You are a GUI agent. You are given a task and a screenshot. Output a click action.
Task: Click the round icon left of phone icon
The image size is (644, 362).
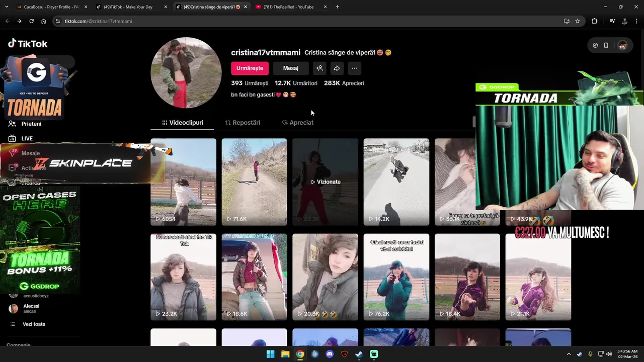click(595, 45)
